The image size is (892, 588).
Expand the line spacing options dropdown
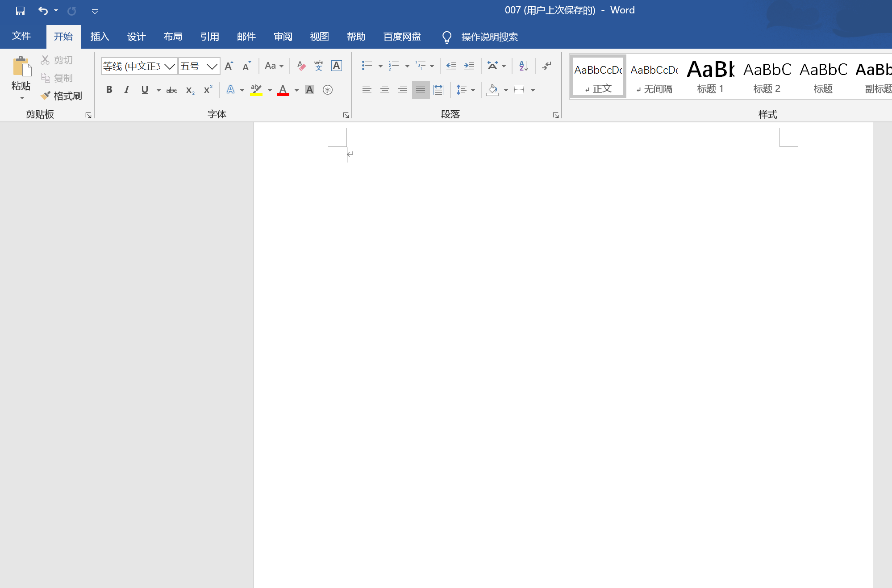pyautogui.click(x=473, y=90)
